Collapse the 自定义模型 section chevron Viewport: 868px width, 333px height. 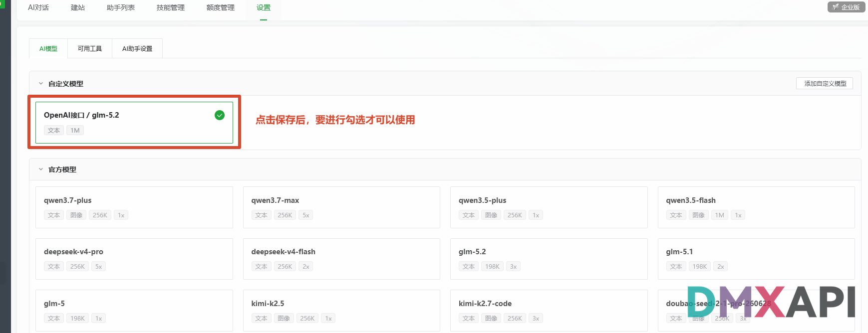[41, 84]
